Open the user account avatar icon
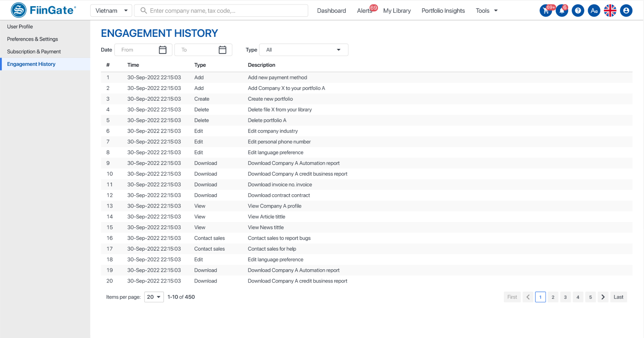 coord(626,11)
